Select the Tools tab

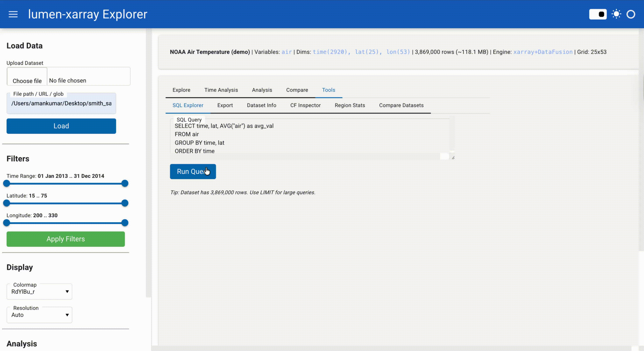[x=329, y=90]
